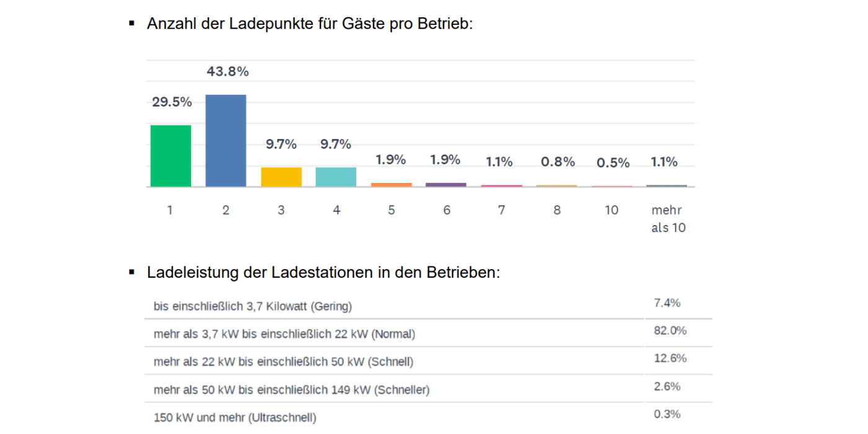This screenshot has height=434, width=868.
Task: Select the teal bar labeled 4
Action: point(336,177)
